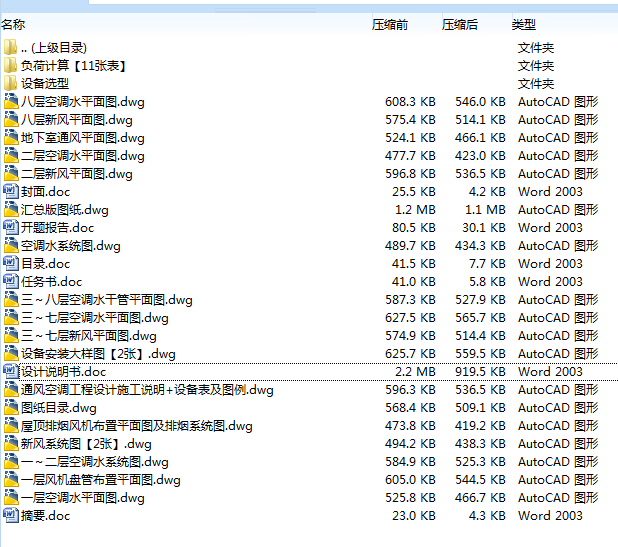Select file name 八层空调水平面图.dwg

(x=83, y=102)
